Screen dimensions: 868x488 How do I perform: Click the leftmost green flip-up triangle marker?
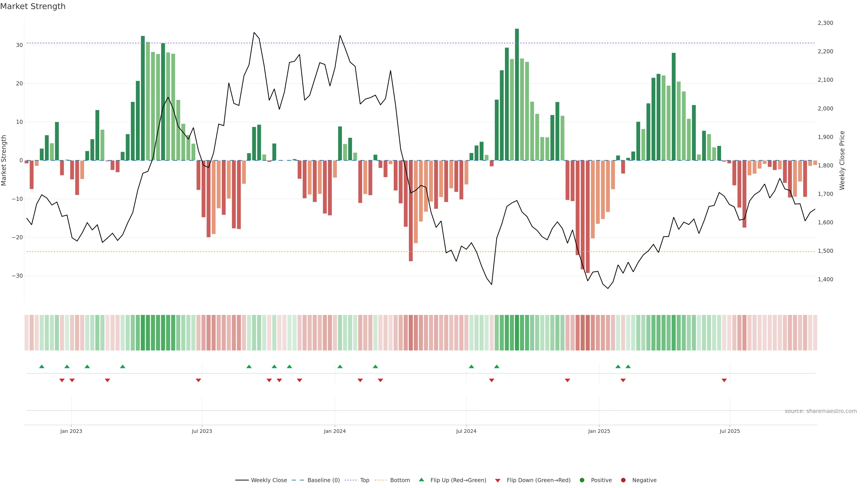[x=42, y=366]
